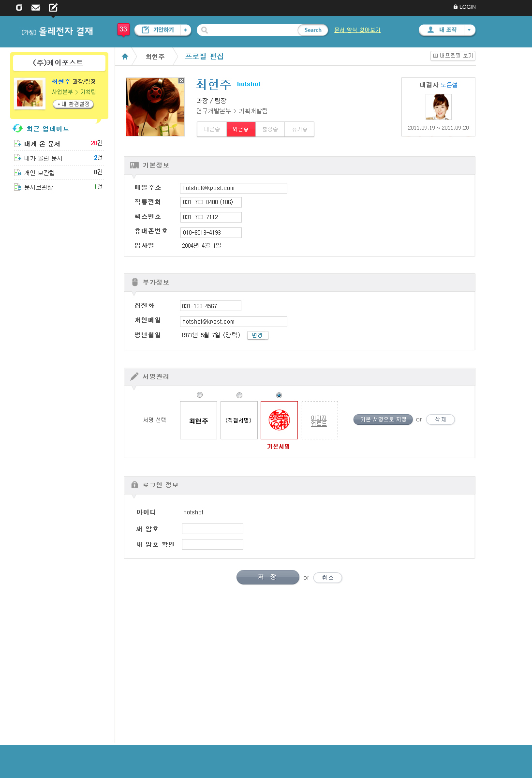Expand the plus button next to 기안하기
The image size is (532, 778).
point(185,30)
